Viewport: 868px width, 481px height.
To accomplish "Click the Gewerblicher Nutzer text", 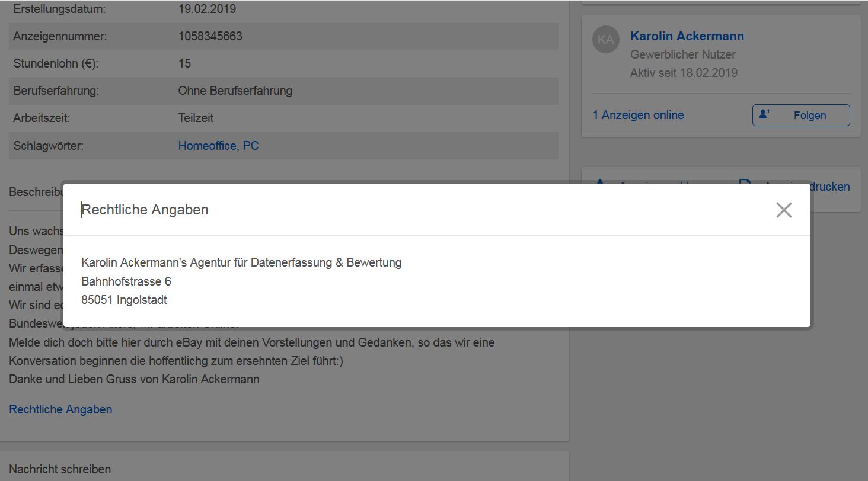I will [682, 54].
